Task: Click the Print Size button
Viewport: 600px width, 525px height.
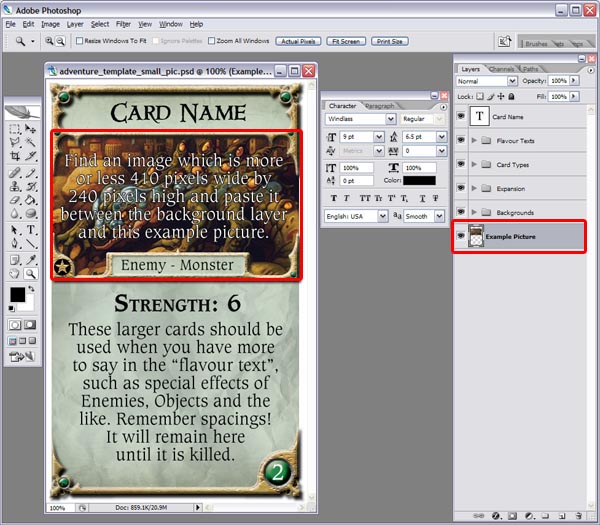Action: [x=390, y=41]
